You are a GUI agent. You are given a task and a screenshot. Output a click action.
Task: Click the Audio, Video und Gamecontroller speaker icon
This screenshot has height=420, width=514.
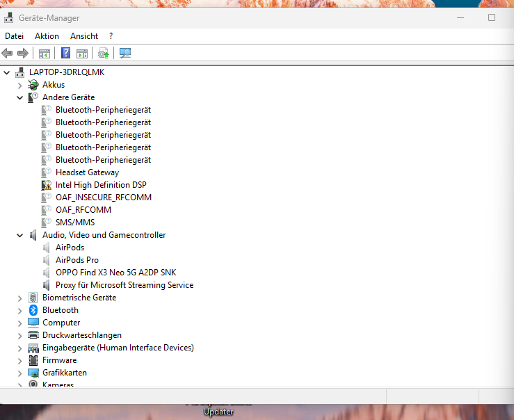33,235
